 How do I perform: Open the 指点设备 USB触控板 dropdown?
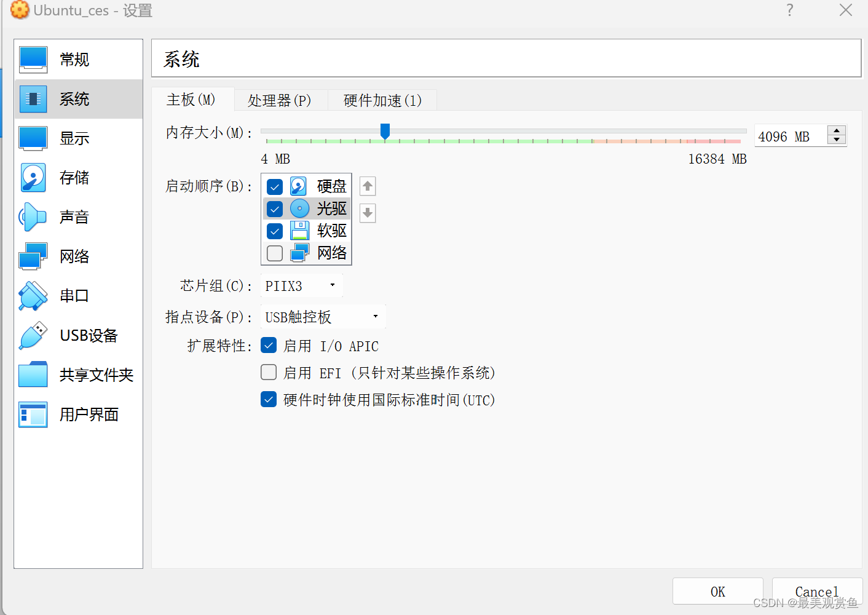[x=323, y=317]
